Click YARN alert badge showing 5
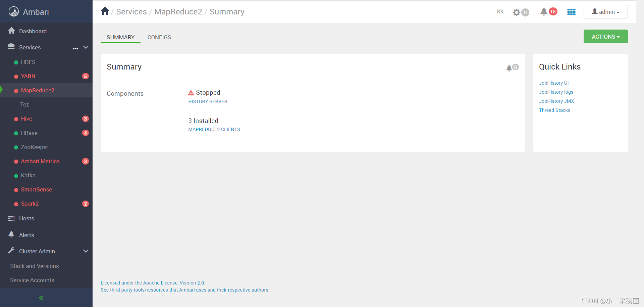Image resolution: width=644 pixels, height=307 pixels. 86,76
